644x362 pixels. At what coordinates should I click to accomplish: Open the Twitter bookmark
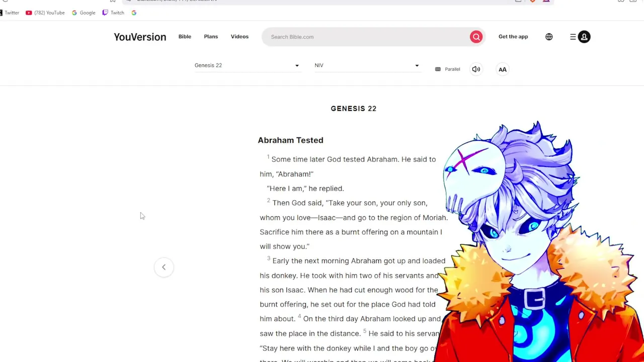pyautogui.click(x=9, y=13)
